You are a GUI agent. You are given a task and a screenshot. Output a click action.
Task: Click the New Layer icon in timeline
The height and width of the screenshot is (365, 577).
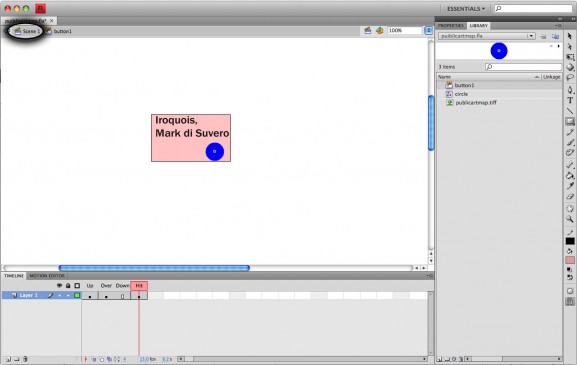[8, 359]
